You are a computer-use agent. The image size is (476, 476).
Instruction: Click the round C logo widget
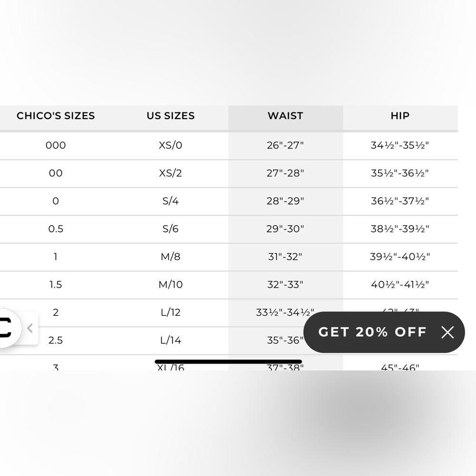[x=7, y=328]
